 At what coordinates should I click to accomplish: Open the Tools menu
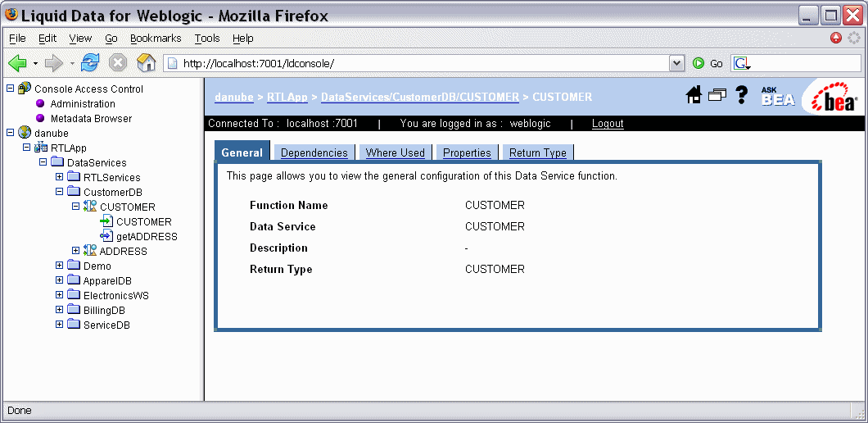207,39
